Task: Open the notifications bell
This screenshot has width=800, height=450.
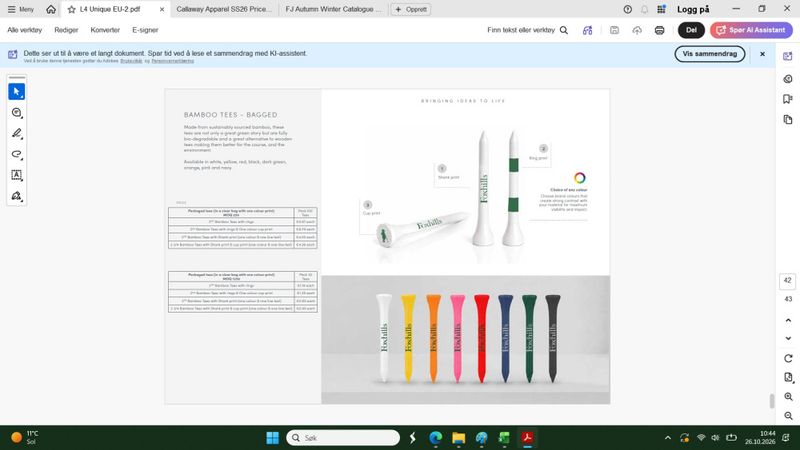Action: click(x=644, y=9)
